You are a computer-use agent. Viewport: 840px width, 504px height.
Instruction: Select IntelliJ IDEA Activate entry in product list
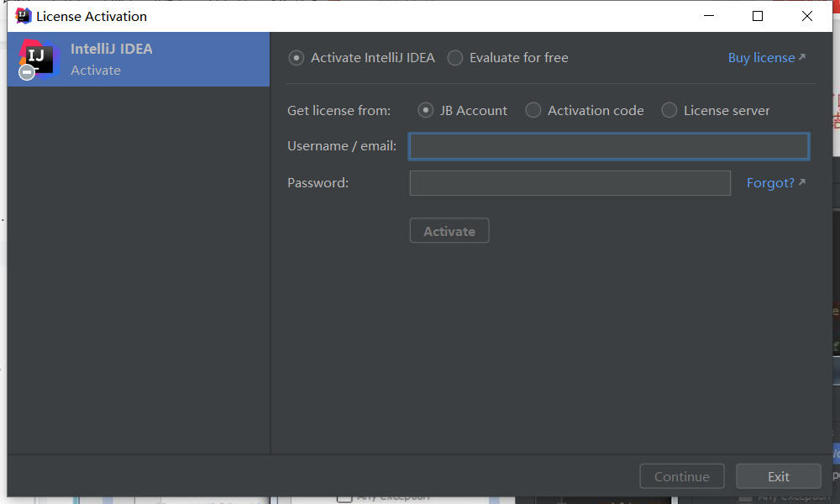click(x=139, y=59)
